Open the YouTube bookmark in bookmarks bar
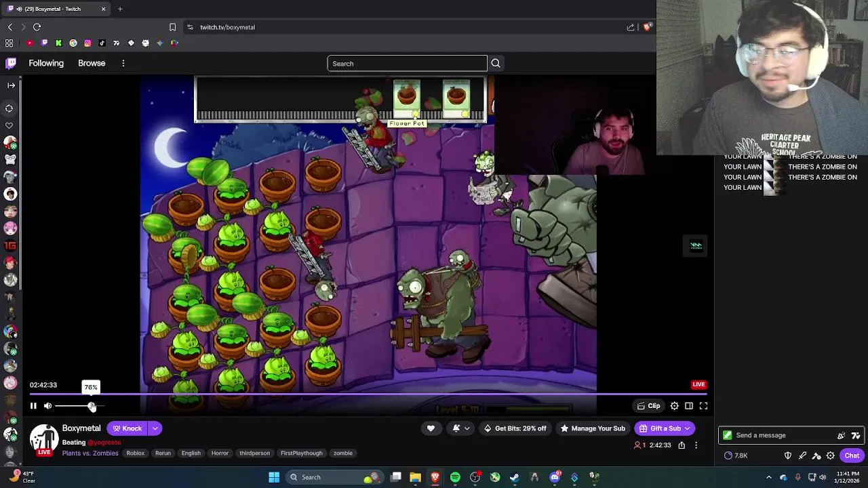 (x=30, y=43)
